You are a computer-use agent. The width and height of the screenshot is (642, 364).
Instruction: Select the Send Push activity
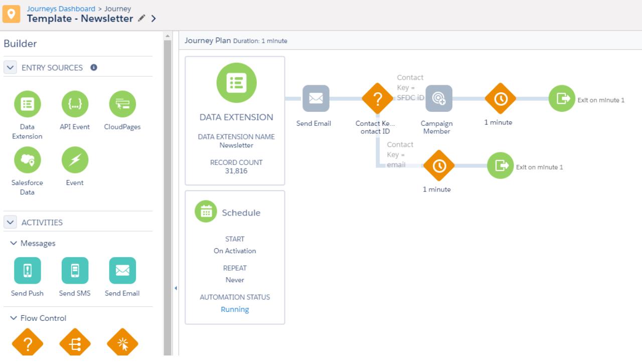pos(28,270)
